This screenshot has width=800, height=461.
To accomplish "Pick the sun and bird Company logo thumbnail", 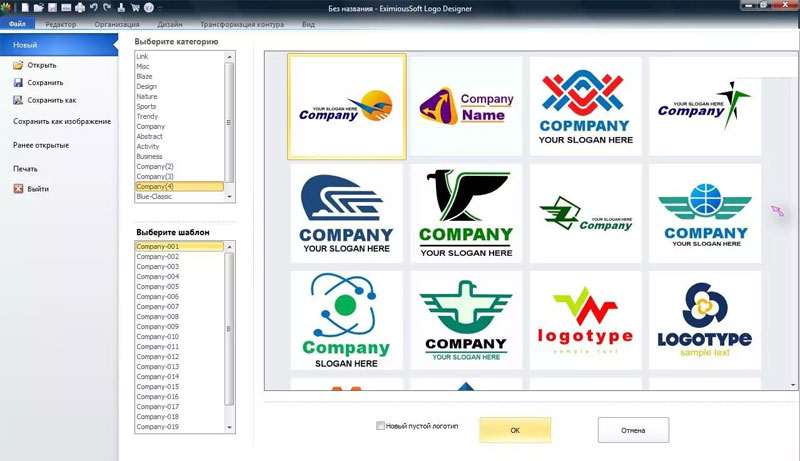I will click(x=347, y=107).
